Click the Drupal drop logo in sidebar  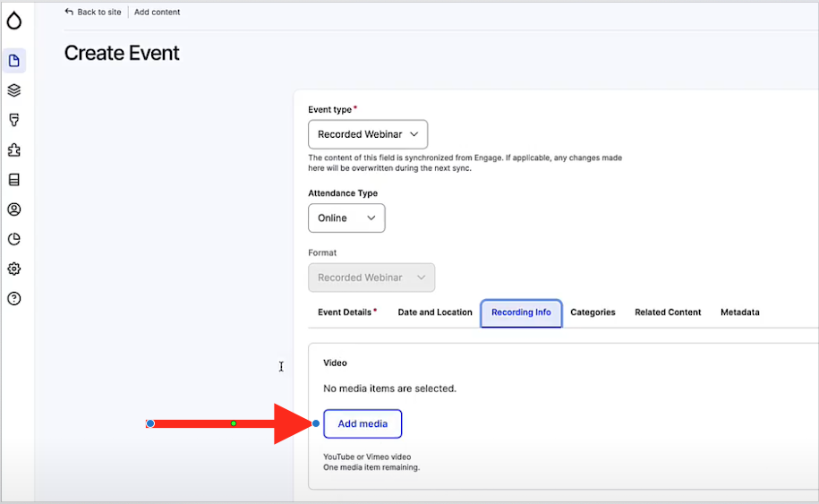coord(14,21)
